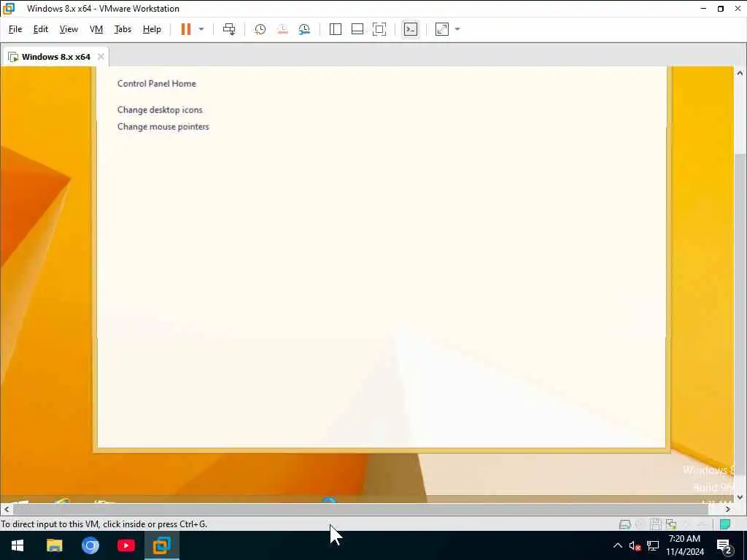
Task: Open the Windows Start menu
Action: click(18, 545)
